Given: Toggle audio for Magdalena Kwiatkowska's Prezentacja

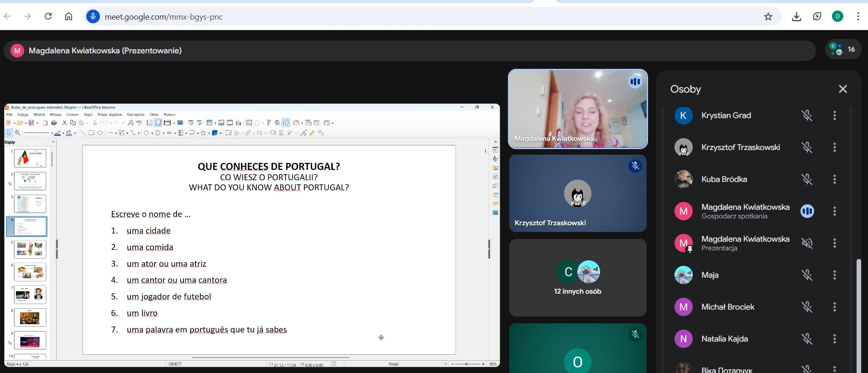Looking at the screenshot, I should click(807, 243).
